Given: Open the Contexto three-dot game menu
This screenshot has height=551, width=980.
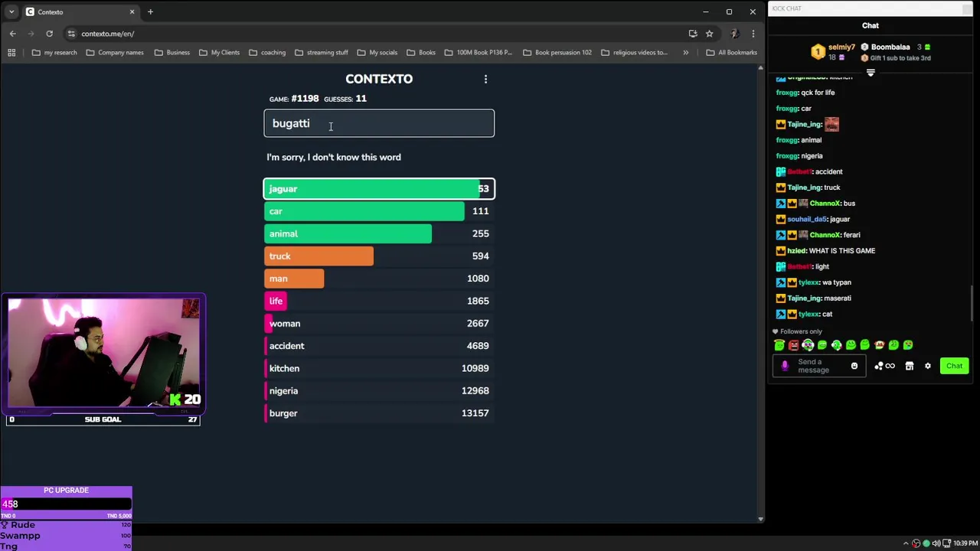Looking at the screenshot, I should [485, 79].
